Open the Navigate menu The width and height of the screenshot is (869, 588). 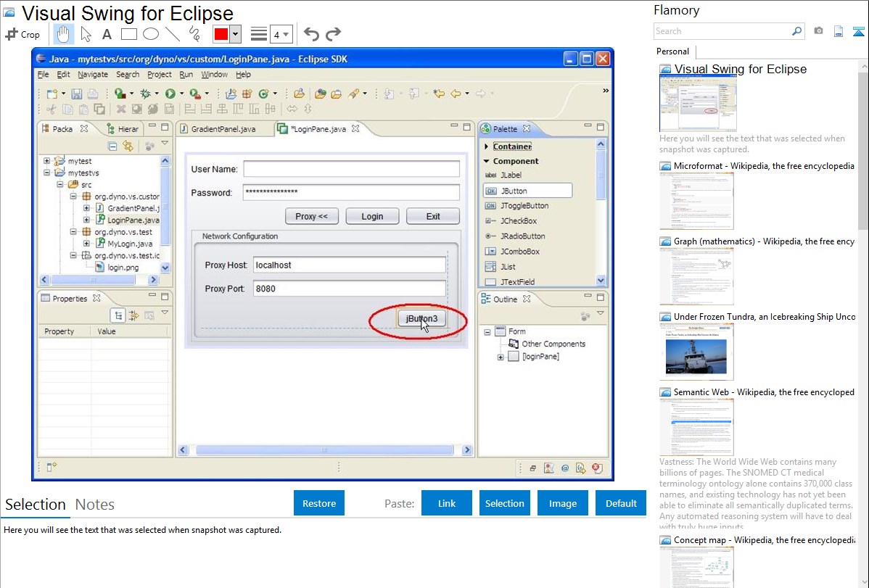pos(93,74)
